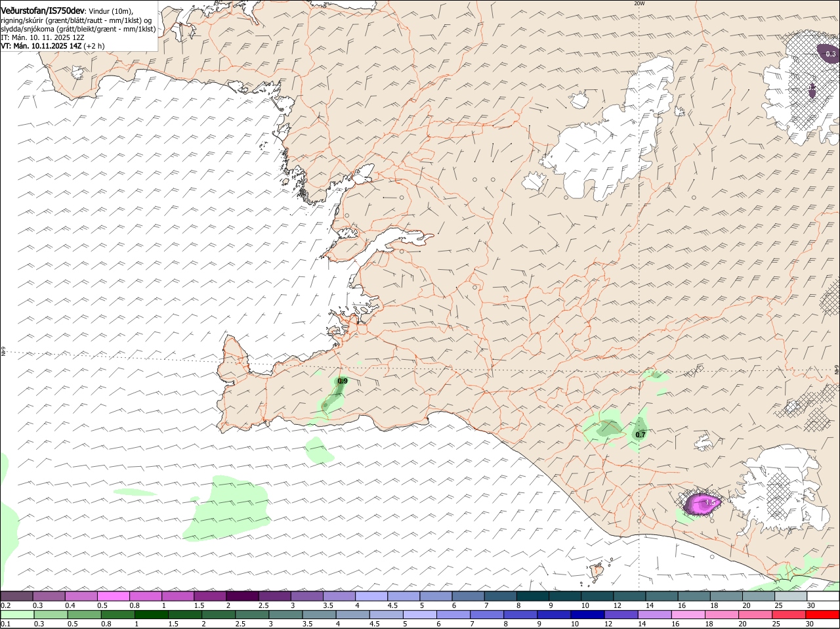
Task: Click the 0.2 label in snow legend
Action: click(6, 605)
